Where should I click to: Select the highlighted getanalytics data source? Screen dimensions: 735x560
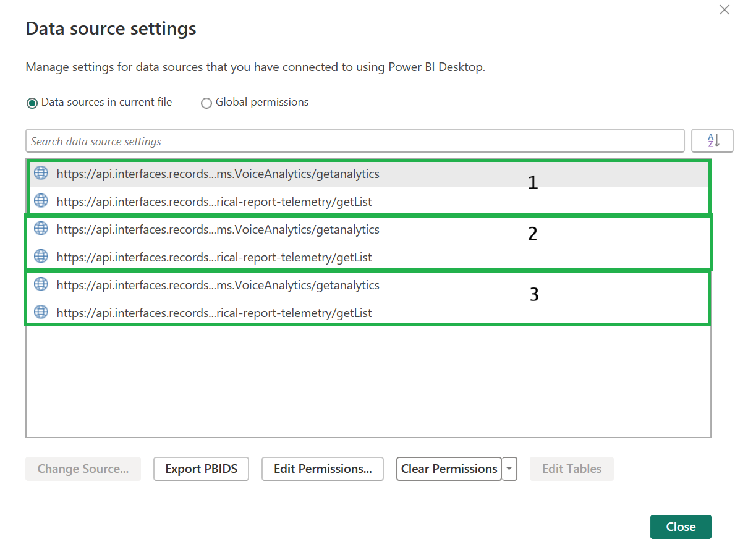click(x=218, y=173)
